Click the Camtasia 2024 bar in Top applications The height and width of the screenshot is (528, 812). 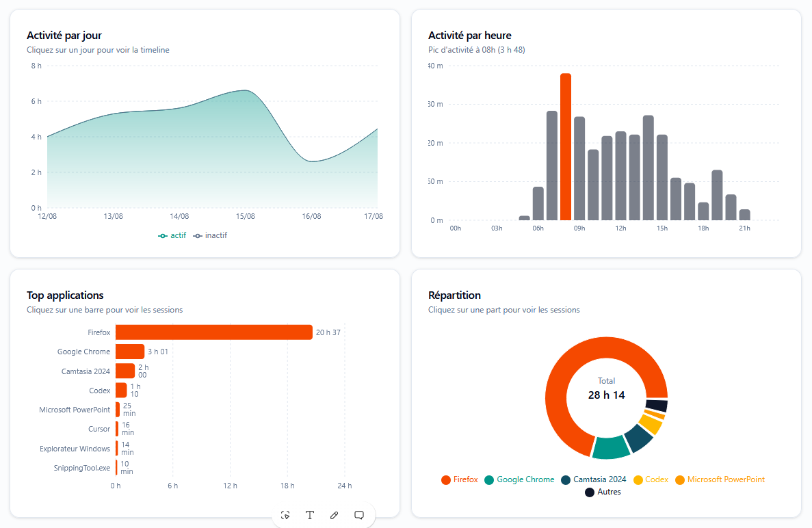pos(125,371)
